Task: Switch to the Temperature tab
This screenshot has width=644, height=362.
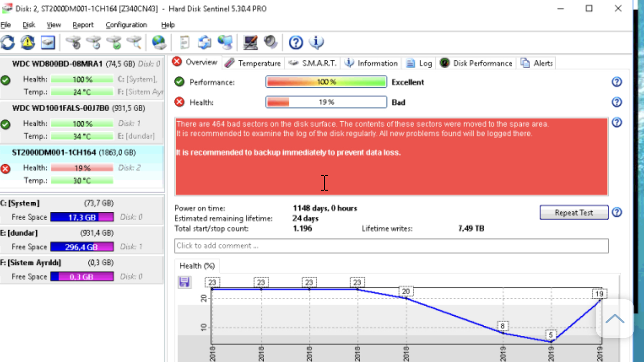Action: (253, 63)
